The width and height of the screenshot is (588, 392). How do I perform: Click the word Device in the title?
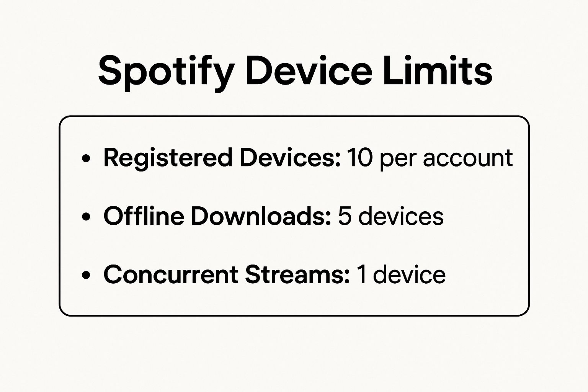click(x=309, y=71)
